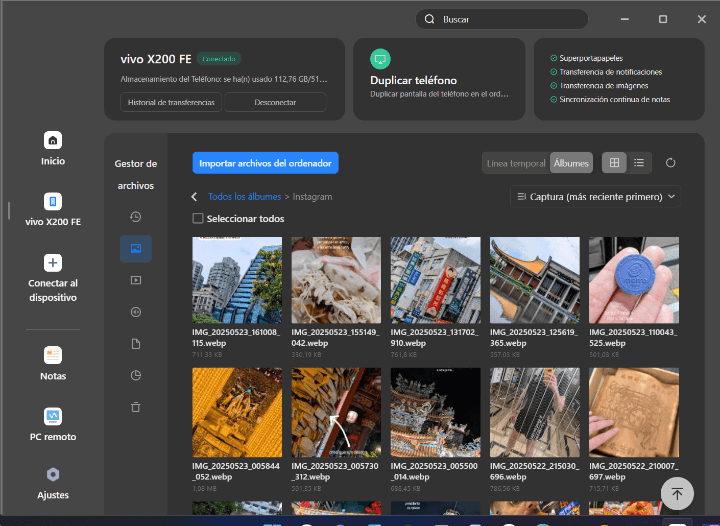Open thumbnail IMG_20250523_155149_042.webp
Image resolution: width=720 pixels, height=526 pixels.
336,280
